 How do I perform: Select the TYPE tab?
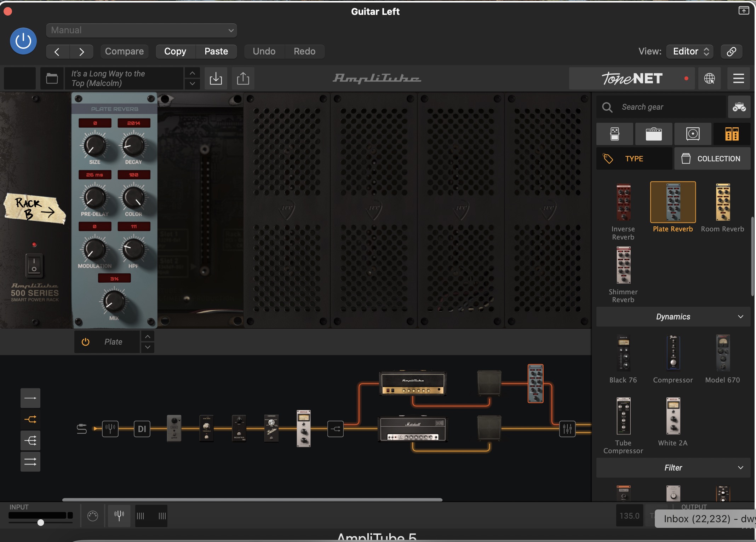[634, 158]
